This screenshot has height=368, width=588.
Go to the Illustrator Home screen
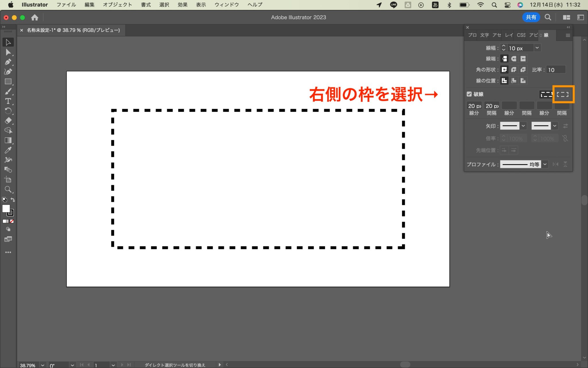pos(35,17)
